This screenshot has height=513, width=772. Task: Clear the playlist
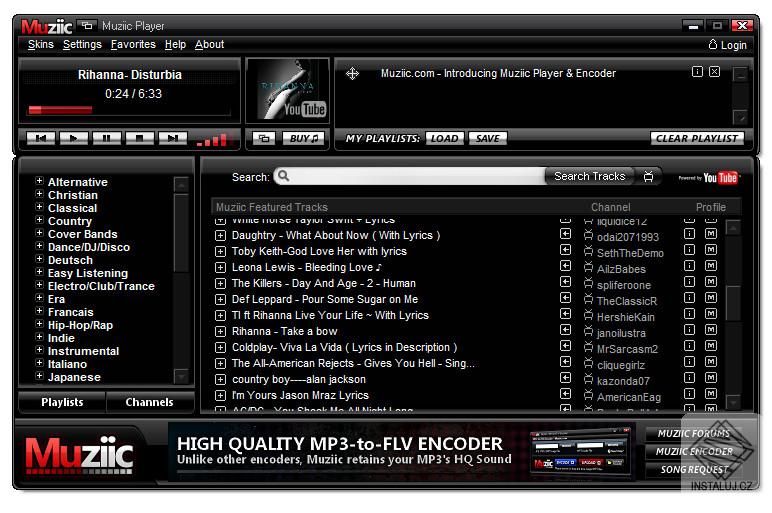click(697, 138)
